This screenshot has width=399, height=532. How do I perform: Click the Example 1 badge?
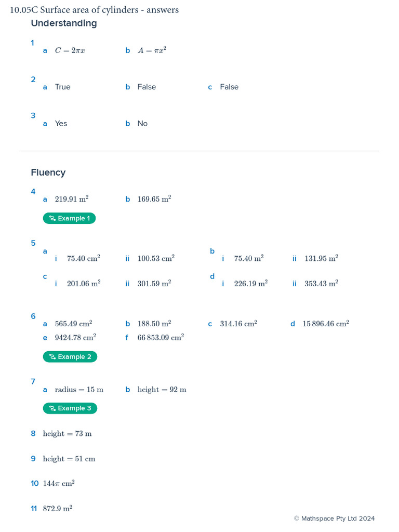(69, 218)
